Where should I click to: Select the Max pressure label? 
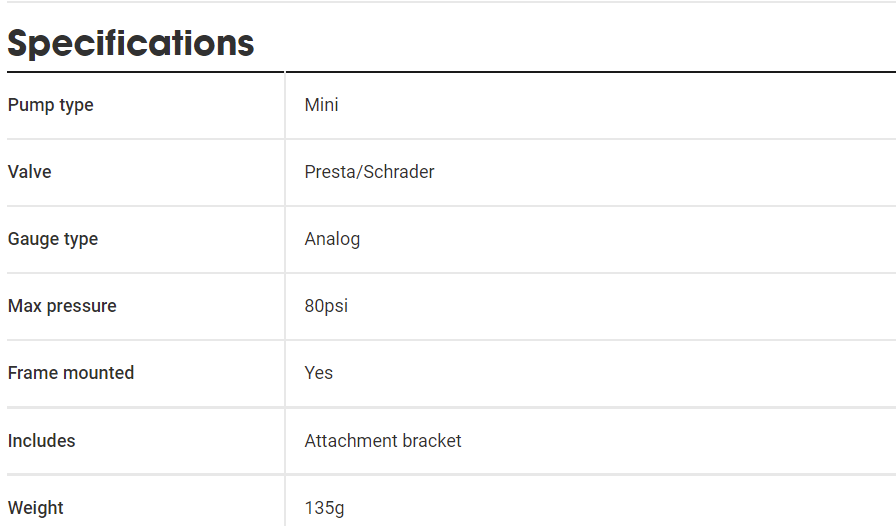(62, 306)
